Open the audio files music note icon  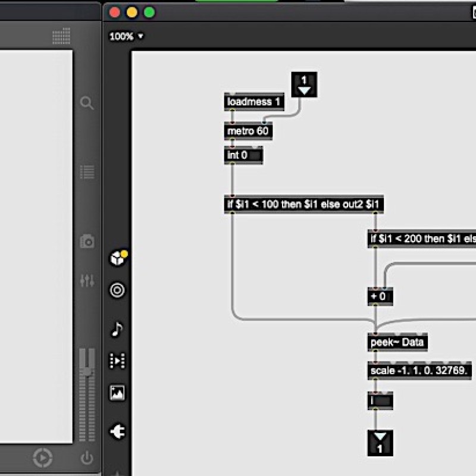pos(117,329)
